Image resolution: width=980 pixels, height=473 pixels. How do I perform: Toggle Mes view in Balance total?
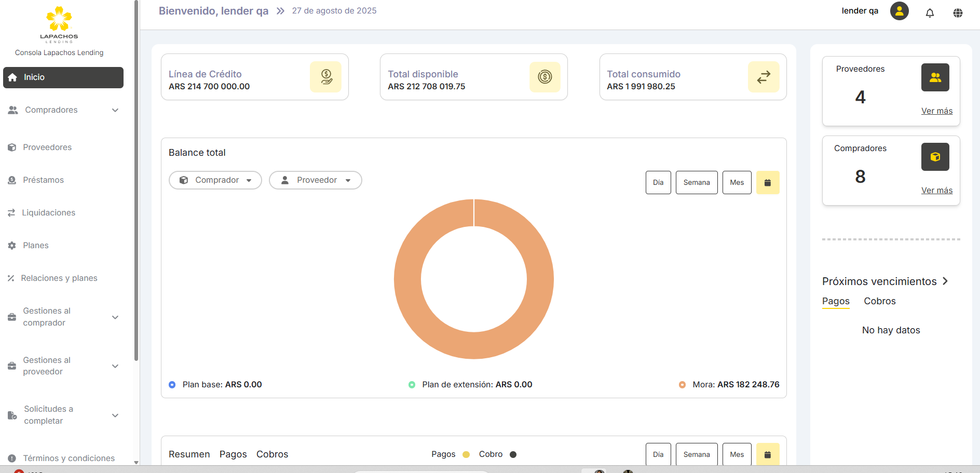click(737, 183)
